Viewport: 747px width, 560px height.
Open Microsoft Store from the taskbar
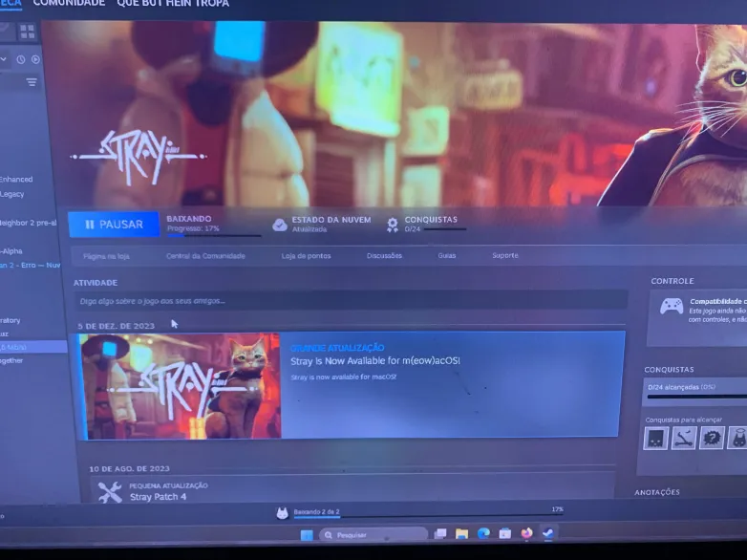[505, 534]
